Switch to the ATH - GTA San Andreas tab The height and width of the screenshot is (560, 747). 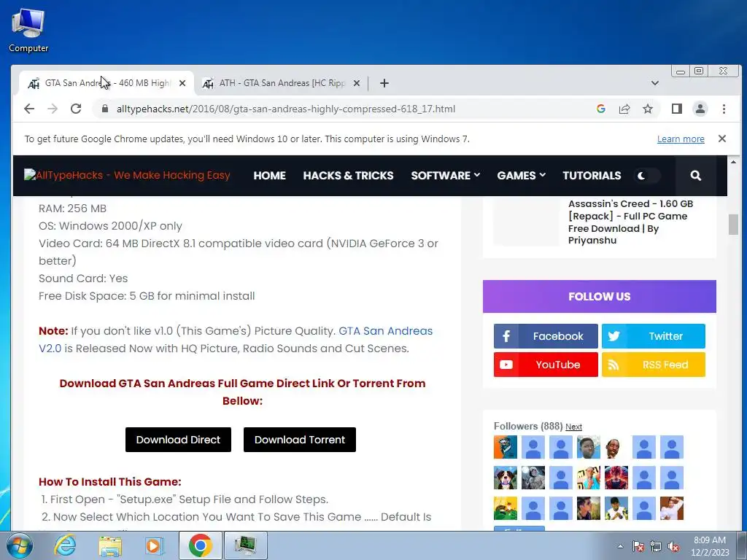pyautogui.click(x=281, y=83)
